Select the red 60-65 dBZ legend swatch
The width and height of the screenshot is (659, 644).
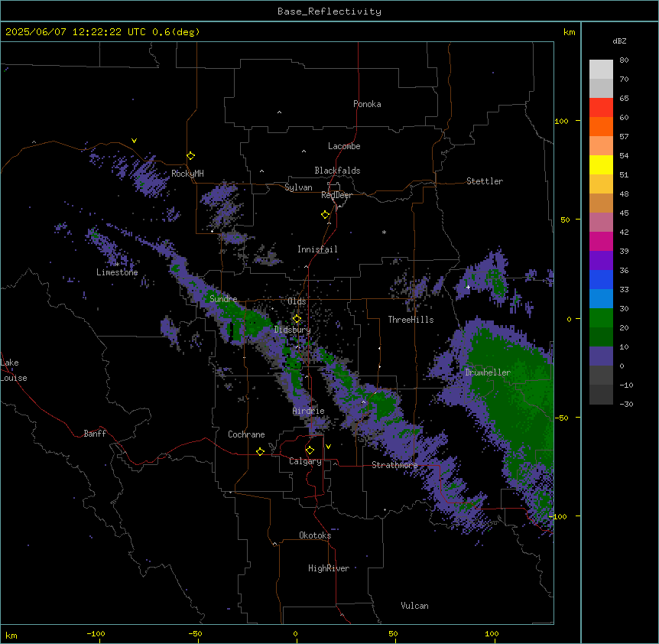(601, 107)
